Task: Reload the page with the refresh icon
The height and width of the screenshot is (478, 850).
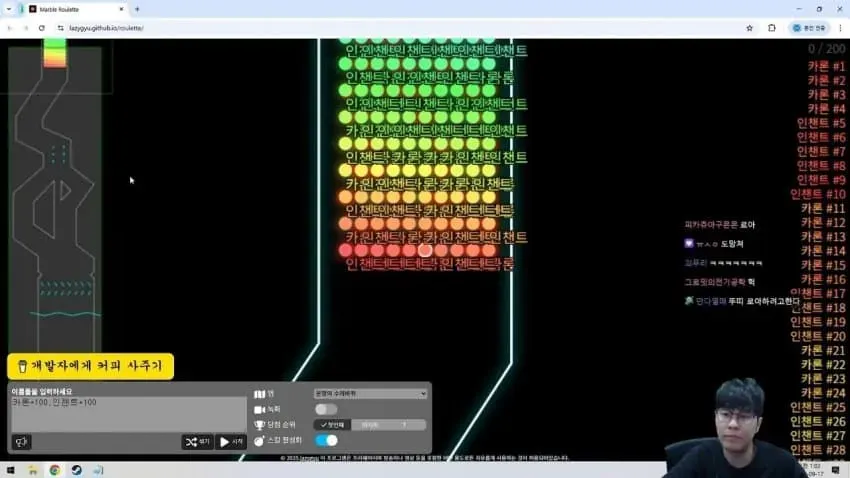Action: [x=42, y=28]
